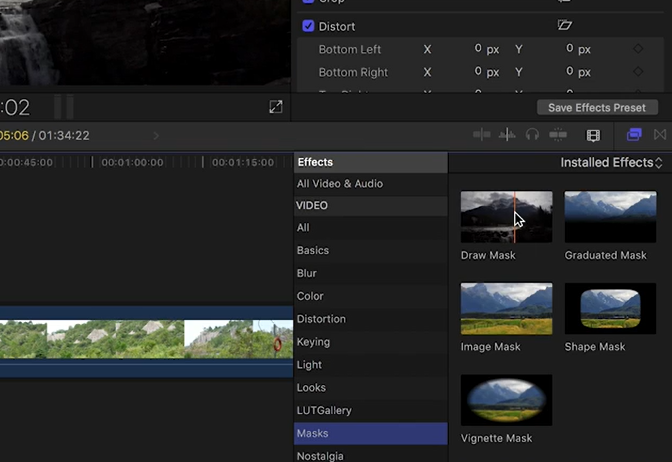Viewport: 672px width, 462px height.
Task: Click the filmstrip clip appearance icon
Action: pos(593,135)
